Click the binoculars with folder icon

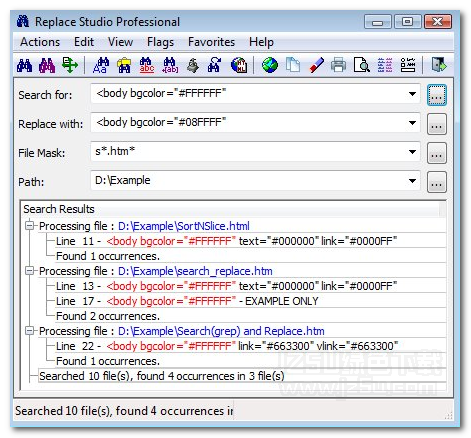(124, 65)
